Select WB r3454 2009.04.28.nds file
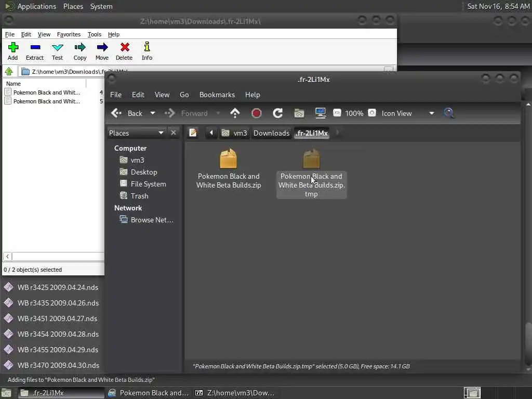Screen dimensions: 532x399 pos(51,334)
